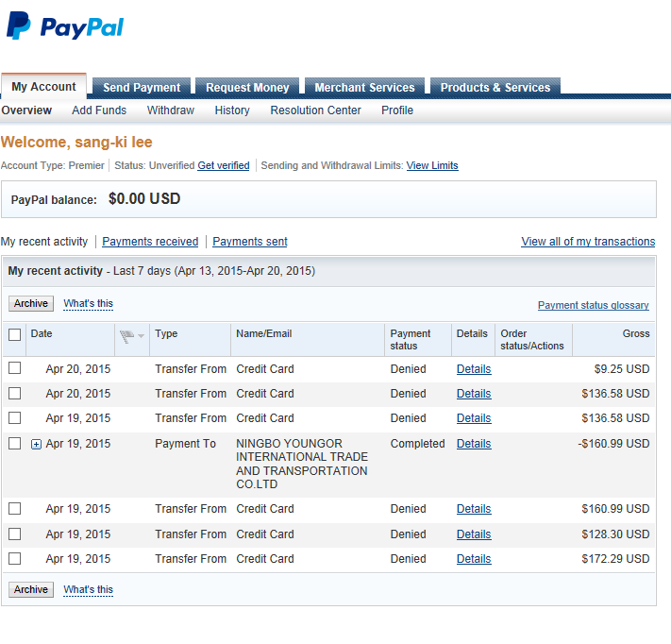
Task: Click the $172.29 USD gross amount
Action: pyautogui.click(x=615, y=559)
